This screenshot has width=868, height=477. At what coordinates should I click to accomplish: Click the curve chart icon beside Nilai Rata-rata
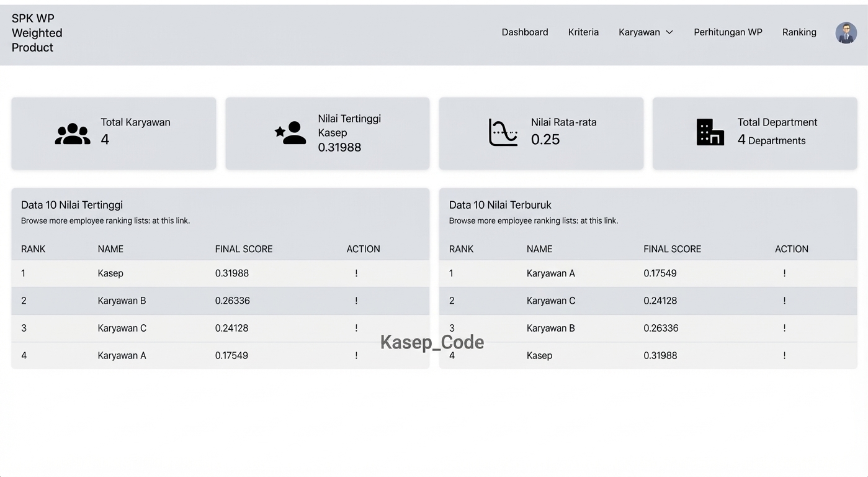coord(503,132)
